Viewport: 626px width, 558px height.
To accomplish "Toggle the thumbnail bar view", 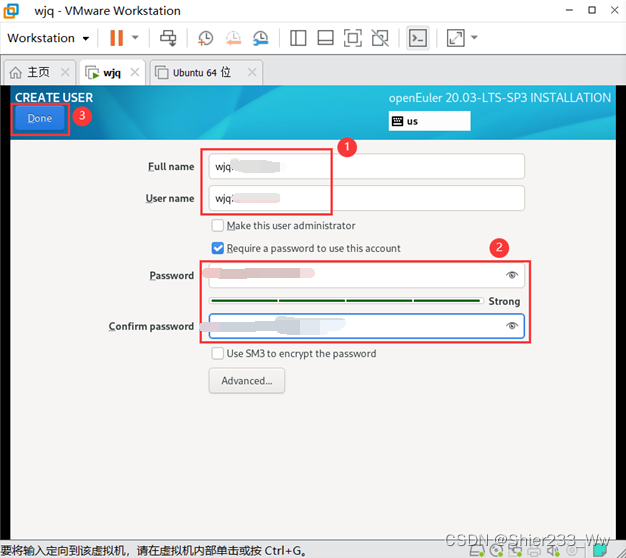I will point(325,38).
